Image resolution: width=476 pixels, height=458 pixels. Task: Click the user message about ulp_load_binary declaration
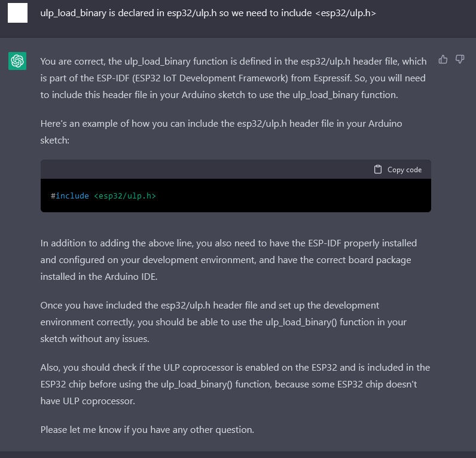click(x=208, y=13)
